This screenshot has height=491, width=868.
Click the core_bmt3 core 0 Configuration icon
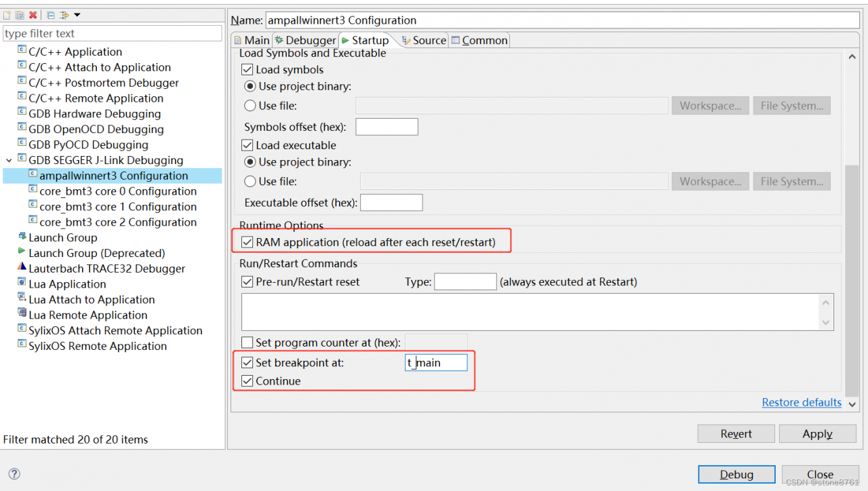[x=33, y=191]
